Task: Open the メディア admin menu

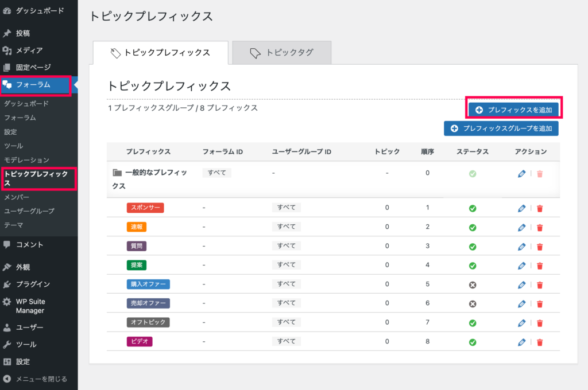Action: [x=39, y=50]
